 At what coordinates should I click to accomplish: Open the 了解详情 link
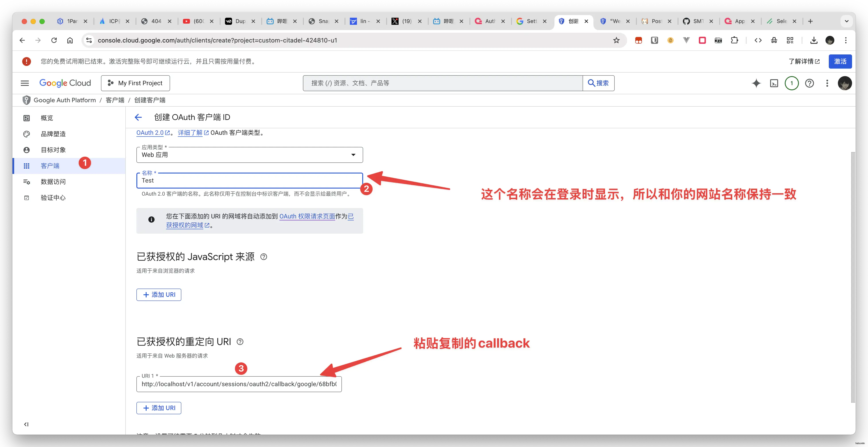click(804, 62)
